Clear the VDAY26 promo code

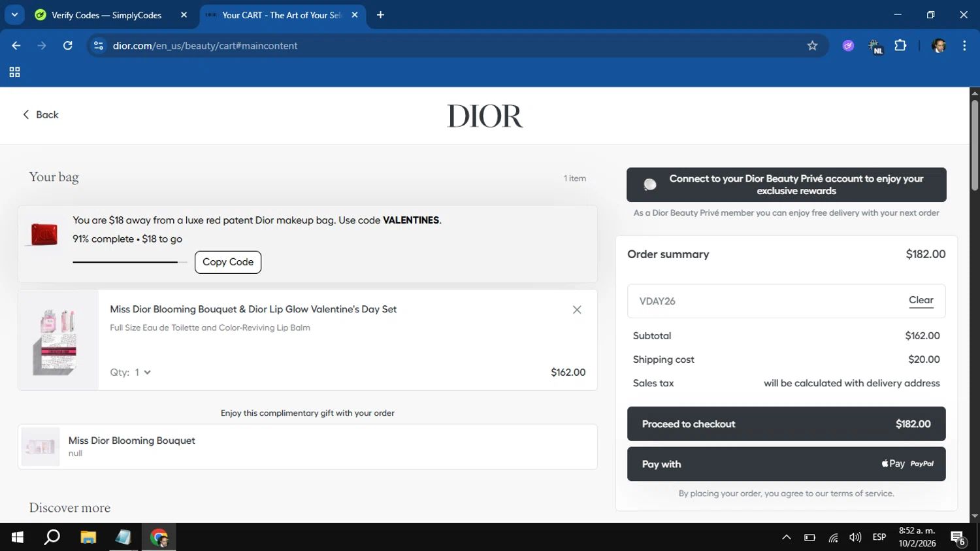click(x=921, y=300)
